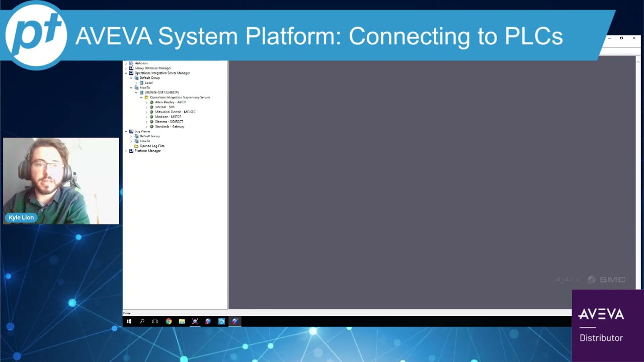Select the GR(WIN-OSP13U48B2P) label
Image resolution: width=644 pixels, height=362 pixels.
tap(162, 93)
